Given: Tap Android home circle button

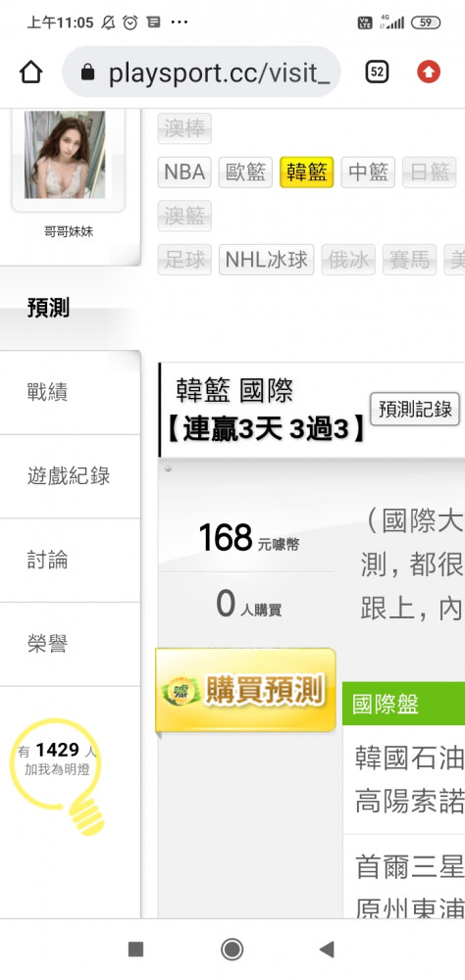Looking at the screenshot, I should pos(232,949).
